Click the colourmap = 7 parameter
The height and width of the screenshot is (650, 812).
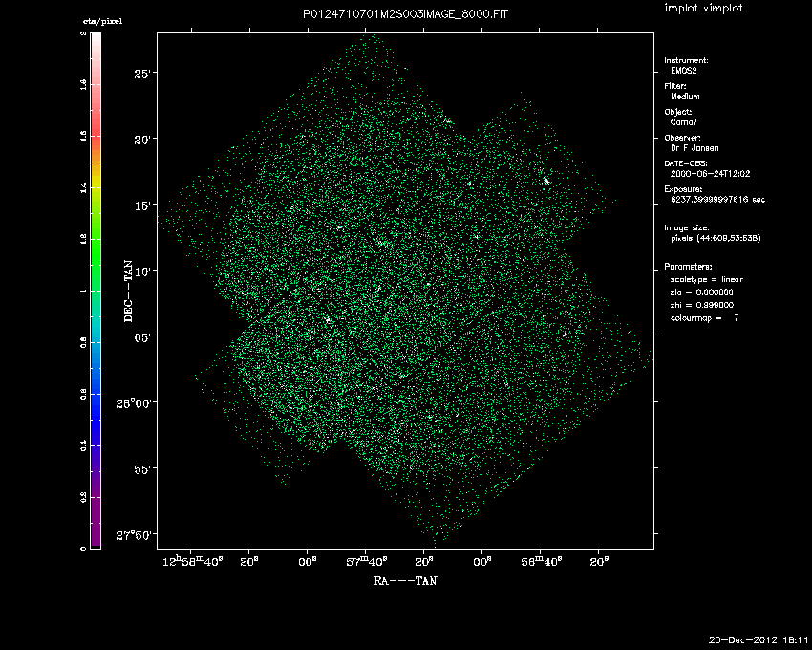click(x=706, y=316)
